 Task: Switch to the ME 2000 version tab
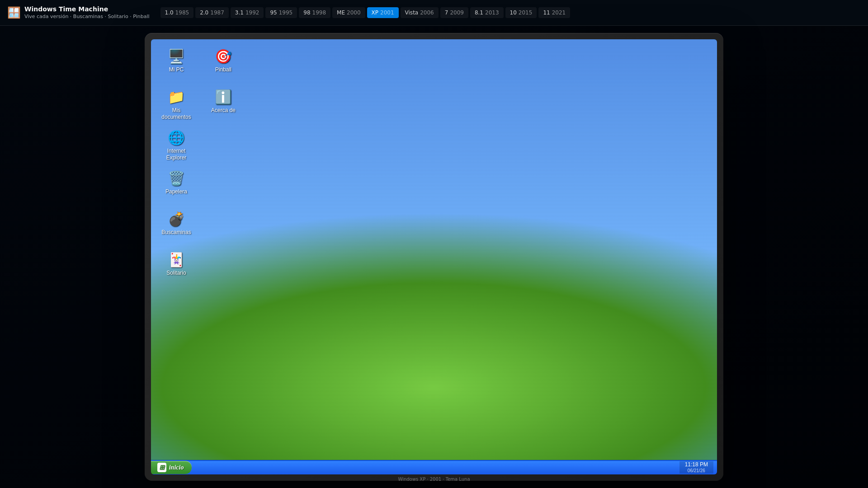coord(349,13)
